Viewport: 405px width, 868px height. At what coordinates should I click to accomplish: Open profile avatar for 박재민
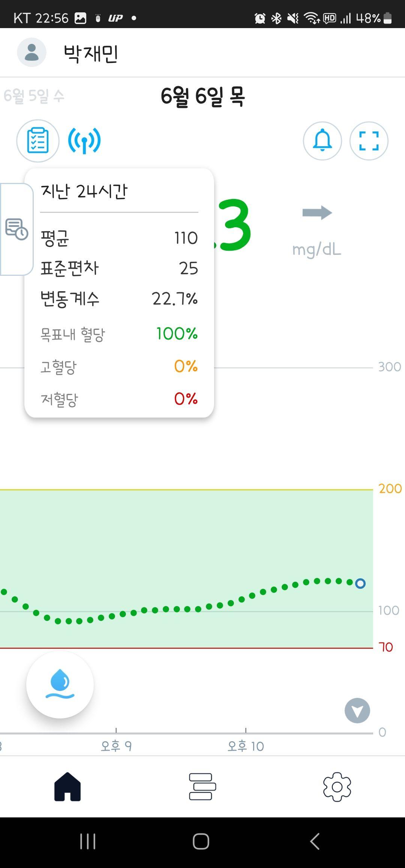31,52
